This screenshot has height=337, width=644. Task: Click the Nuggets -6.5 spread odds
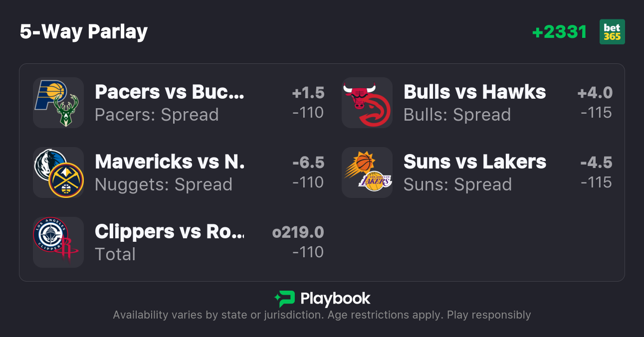pyautogui.click(x=308, y=163)
